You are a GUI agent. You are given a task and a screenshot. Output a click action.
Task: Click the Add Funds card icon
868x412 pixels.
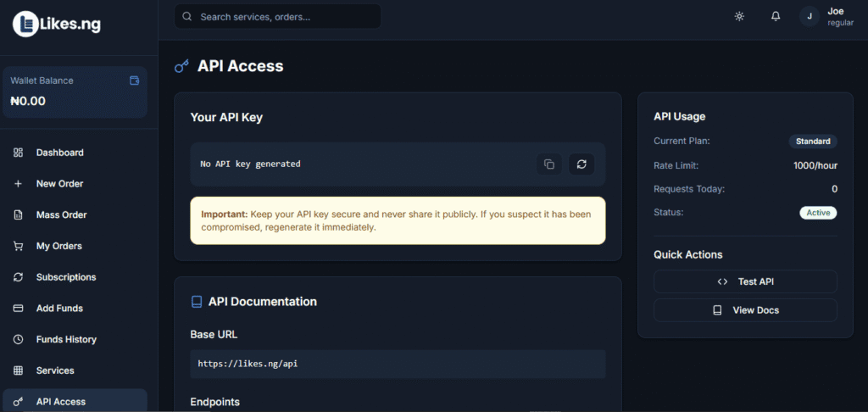point(19,308)
